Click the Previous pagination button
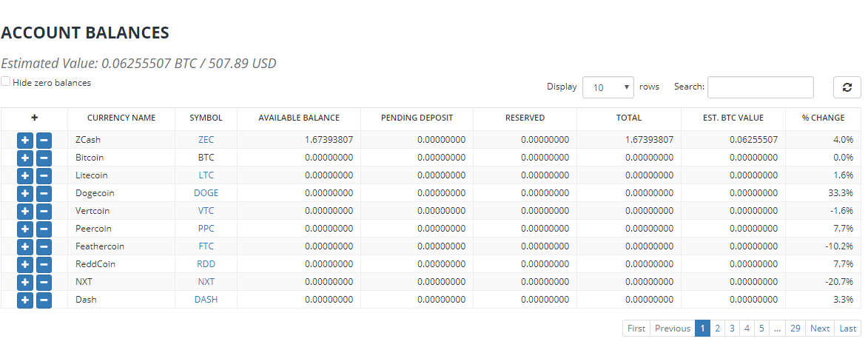The height and width of the screenshot is (350, 868). click(x=673, y=329)
